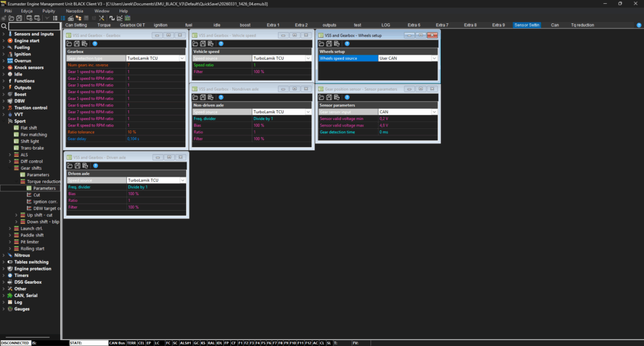Viewport: 644px width, 346px height.
Task: Switch to the Tq reduction desktop tab
Action: 582,25
